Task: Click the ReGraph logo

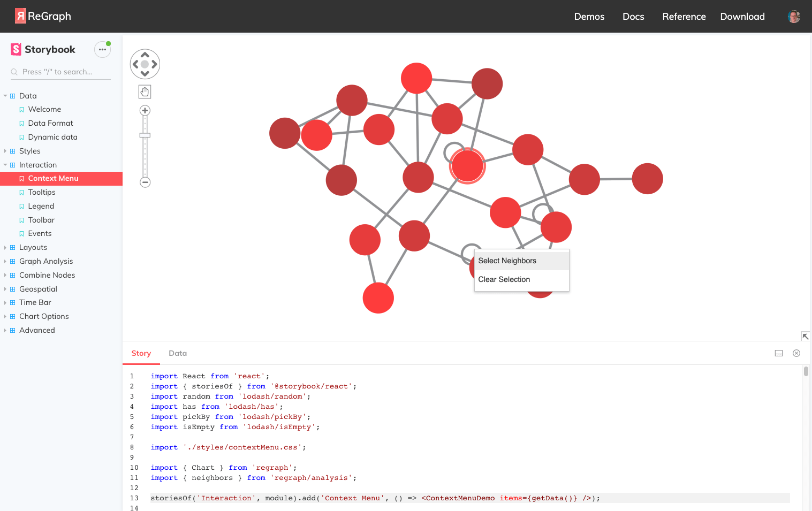Action: [43, 16]
